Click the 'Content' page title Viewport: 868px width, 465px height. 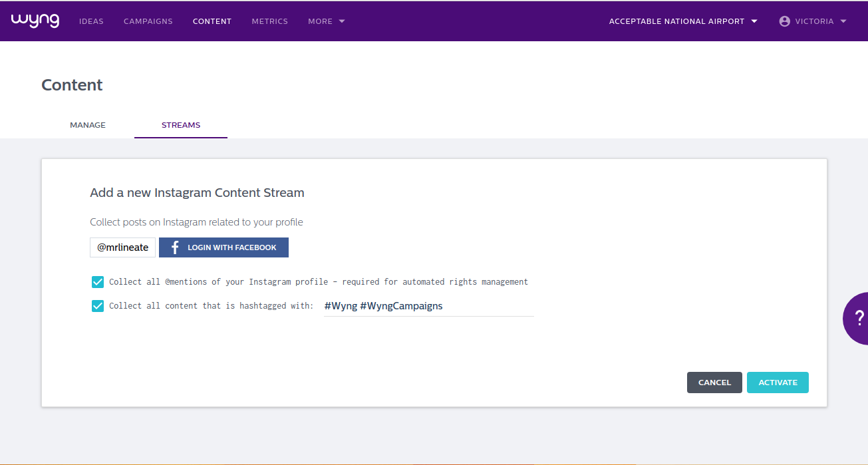[x=72, y=85]
